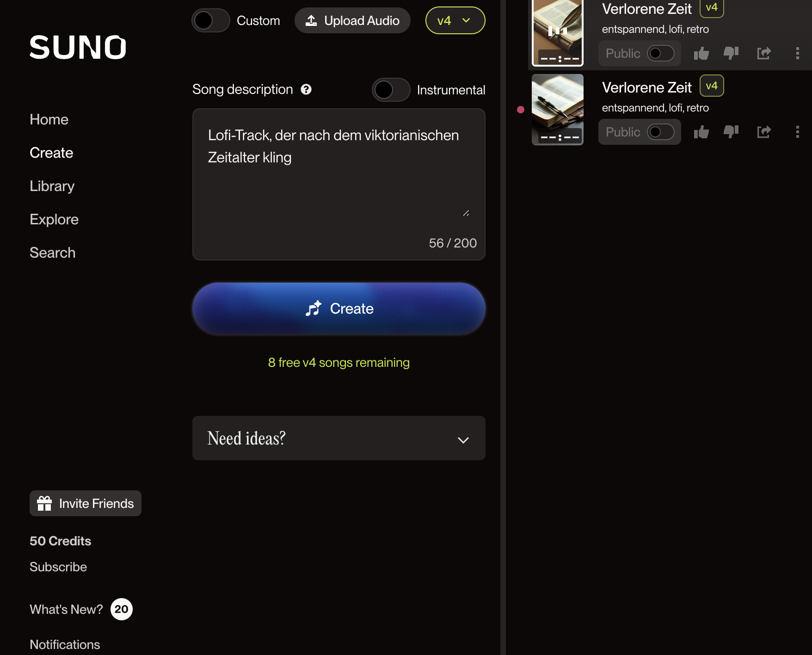812x655 pixels.
Task: Open Explore from the sidebar menu
Action: (x=54, y=219)
